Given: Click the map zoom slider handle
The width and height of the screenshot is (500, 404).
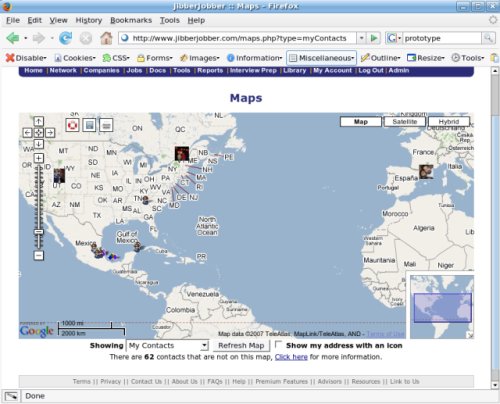Looking at the screenshot, I should click(x=39, y=232).
